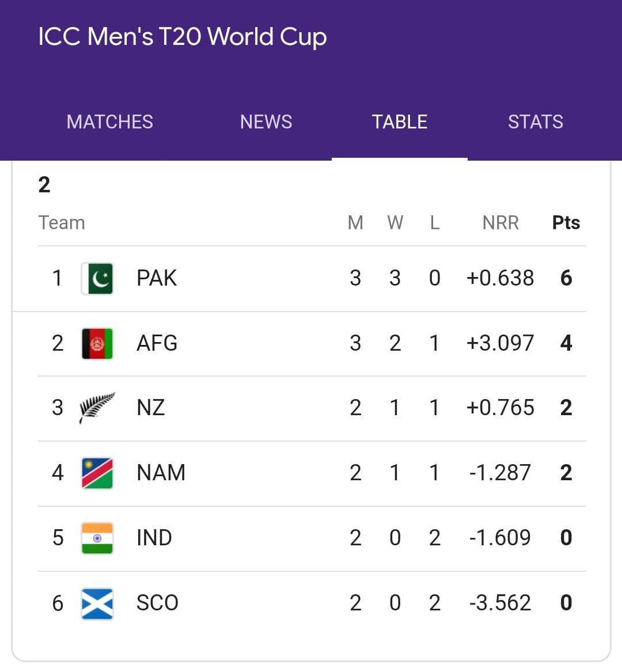
Task: Click the Afghanistan flag icon
Action: [x=97, y=344]
